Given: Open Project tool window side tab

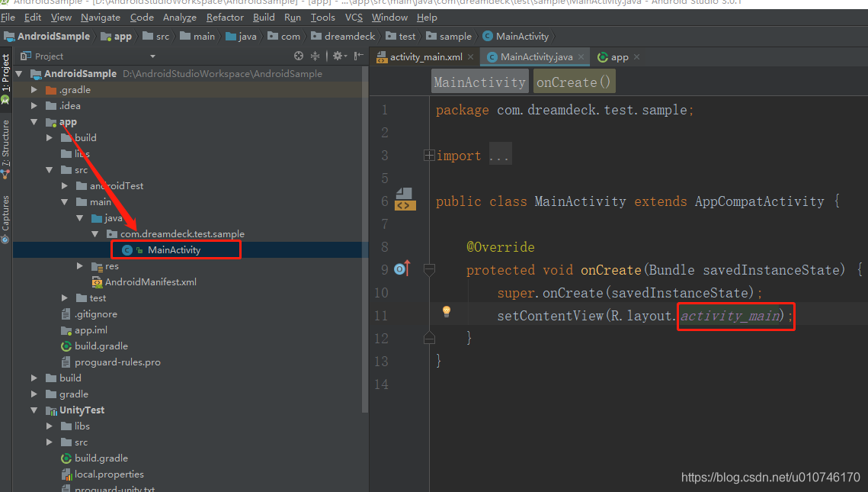Looking at the screenshot, I should click(5, 78).
